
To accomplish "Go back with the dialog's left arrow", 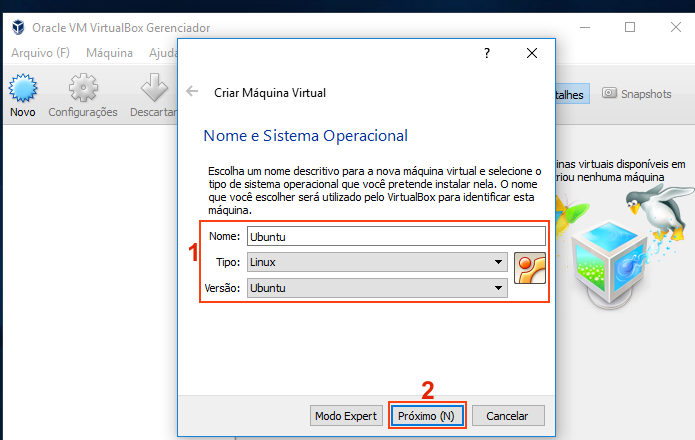I will 192,91.
